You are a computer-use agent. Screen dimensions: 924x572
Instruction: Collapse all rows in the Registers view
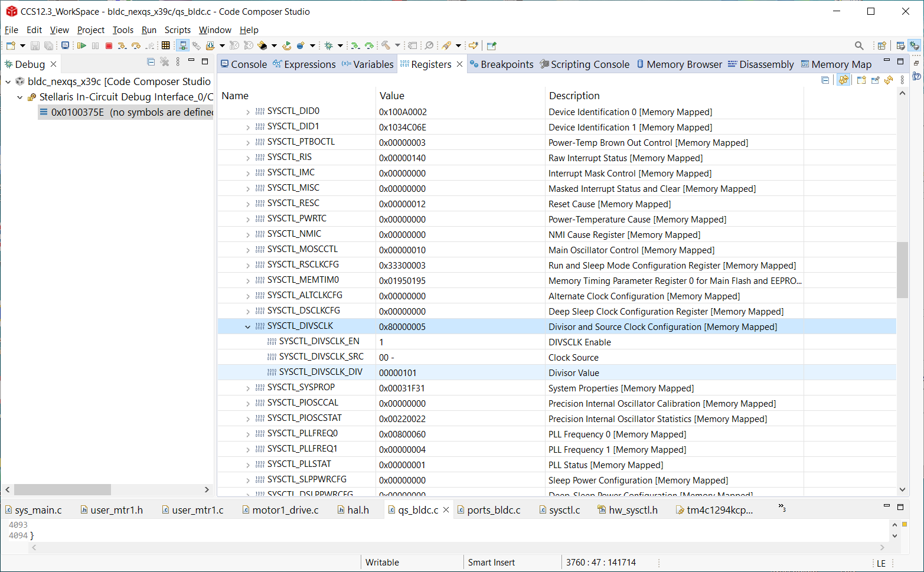point(825,80)
